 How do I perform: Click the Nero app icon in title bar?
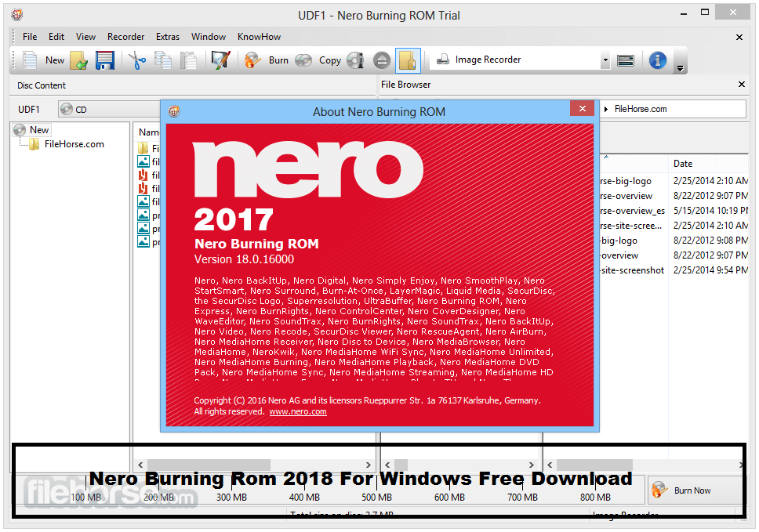coord(17,15)
